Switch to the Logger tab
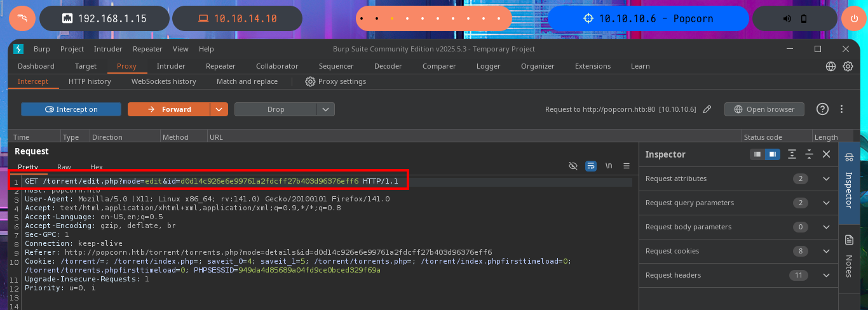This screenshot has height=310, width=868. pos(489,66)
